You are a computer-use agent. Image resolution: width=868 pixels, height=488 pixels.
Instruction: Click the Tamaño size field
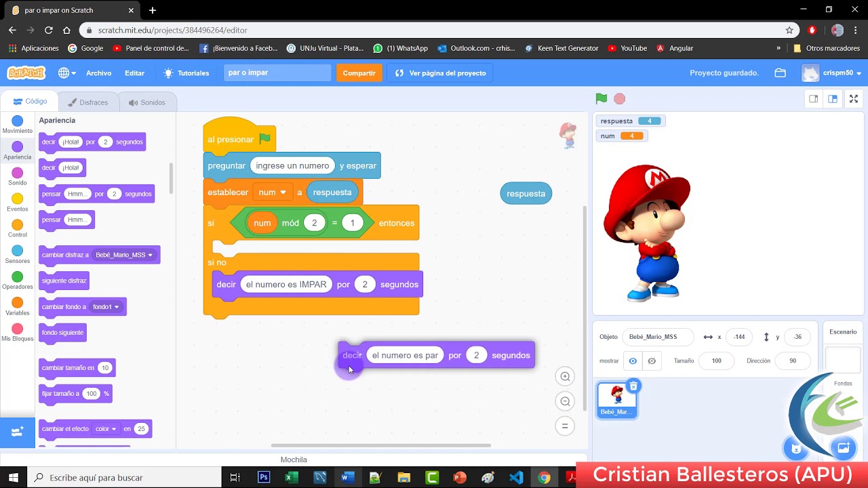coord(716,361)
